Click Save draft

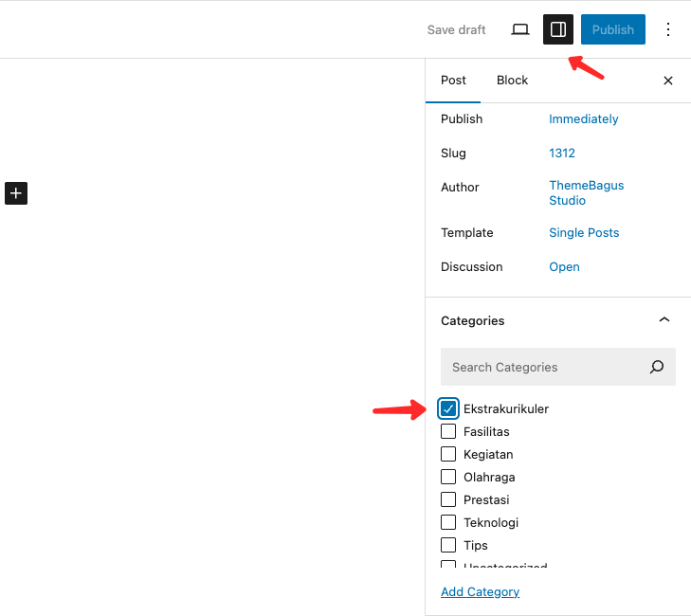pyautogui.click(x=456, y=30)
